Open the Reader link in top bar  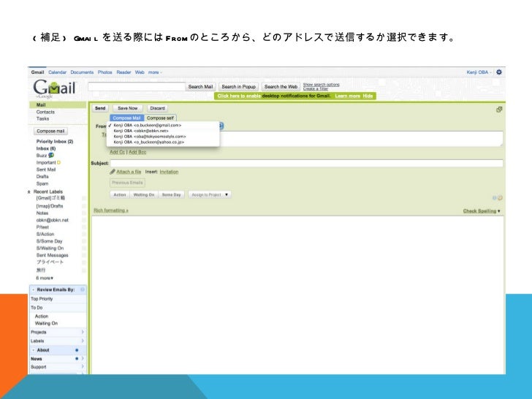point(123,72)
